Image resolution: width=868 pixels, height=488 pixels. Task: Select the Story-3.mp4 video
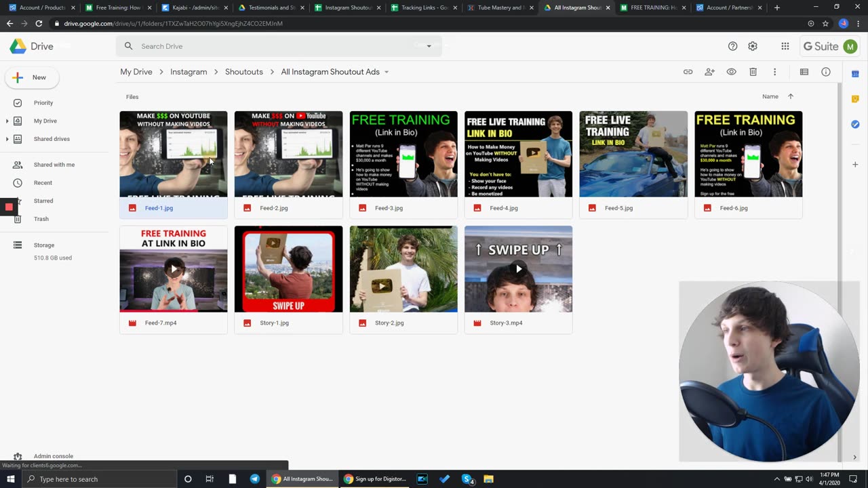(518, 279)
